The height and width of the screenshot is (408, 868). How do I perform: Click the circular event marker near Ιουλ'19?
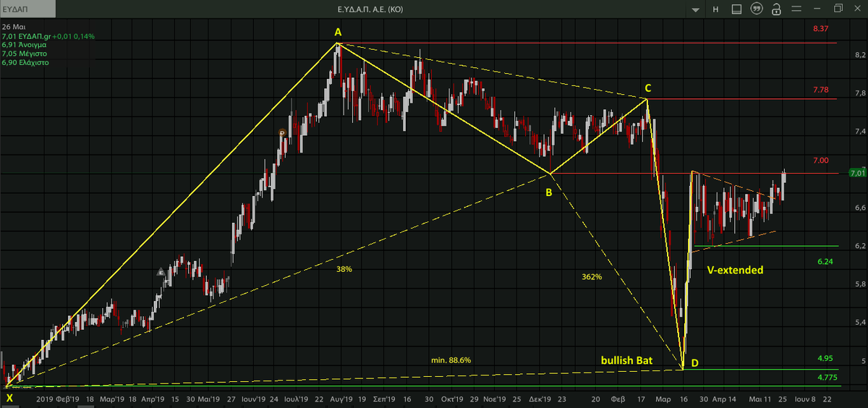[284, 132]
